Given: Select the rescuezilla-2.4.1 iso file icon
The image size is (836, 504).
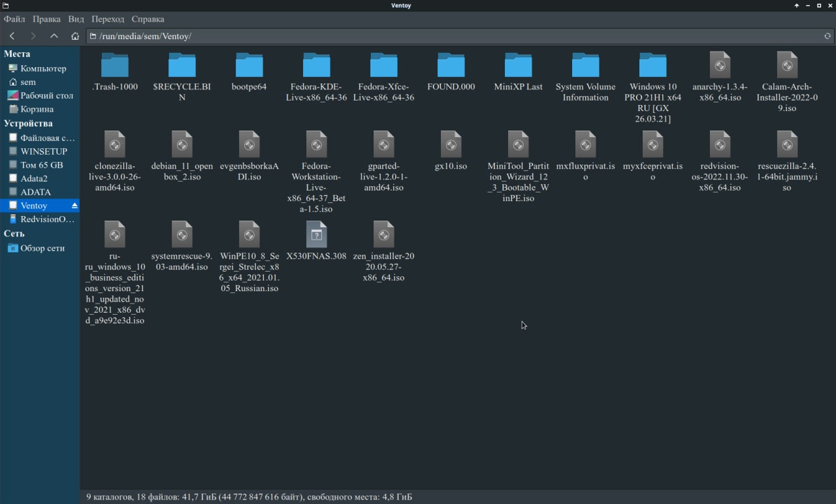Looking at the screenshot, I should 787,144.
